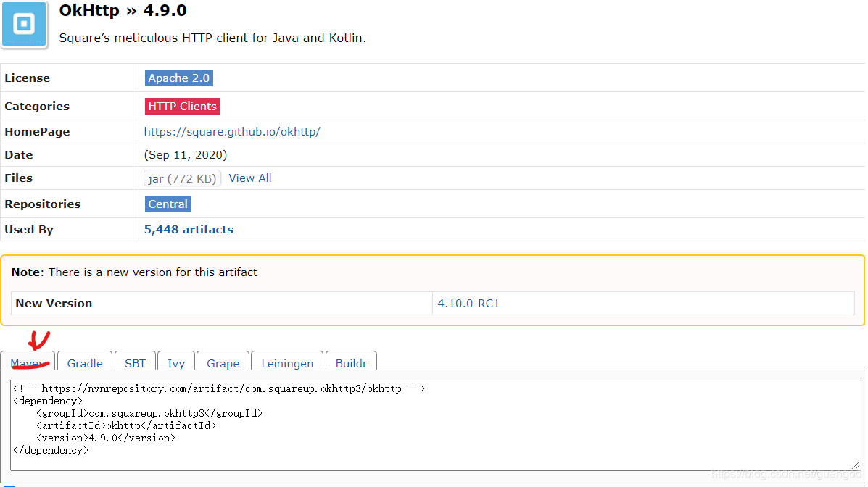Click the OkHttp square logo icon
Image resolution: width=868 pixels, height=487 pixels.
(x=24, y=24)
